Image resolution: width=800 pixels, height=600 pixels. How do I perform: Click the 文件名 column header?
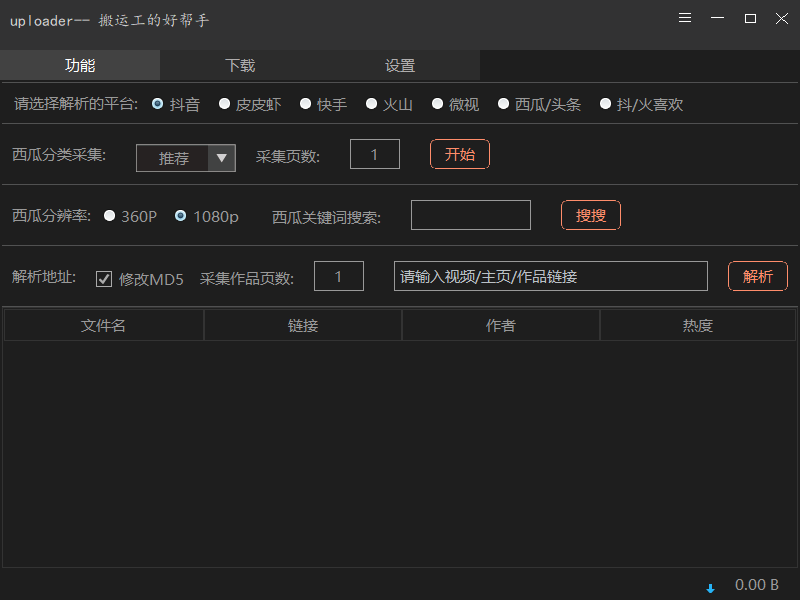click(x=103, y=324)
